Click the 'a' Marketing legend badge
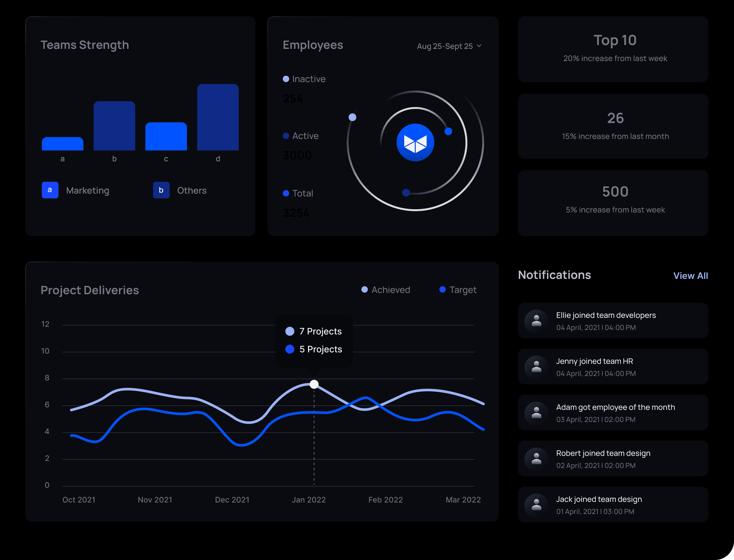Image resolution: width=734 pixels, height=560 pixels. (x=50, y=190)
